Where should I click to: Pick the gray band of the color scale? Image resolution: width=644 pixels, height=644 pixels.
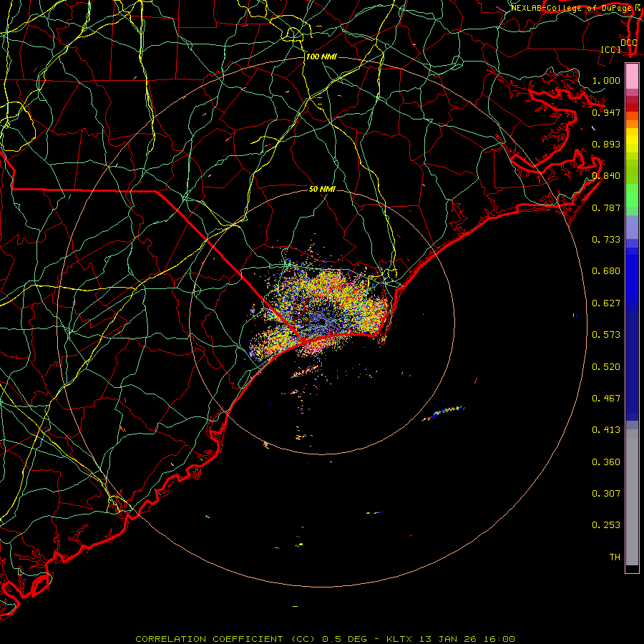[x=632, y=497]
